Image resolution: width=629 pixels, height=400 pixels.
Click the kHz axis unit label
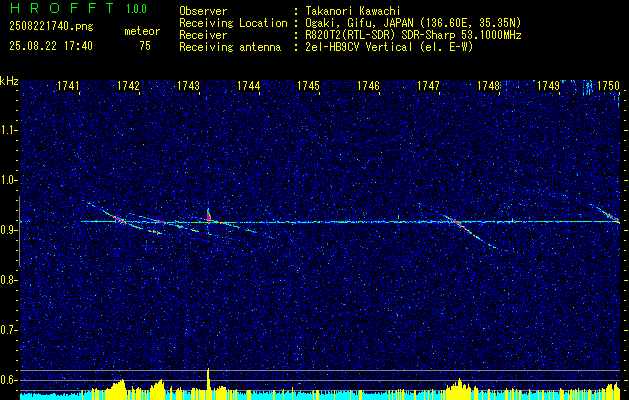(9, 81)
